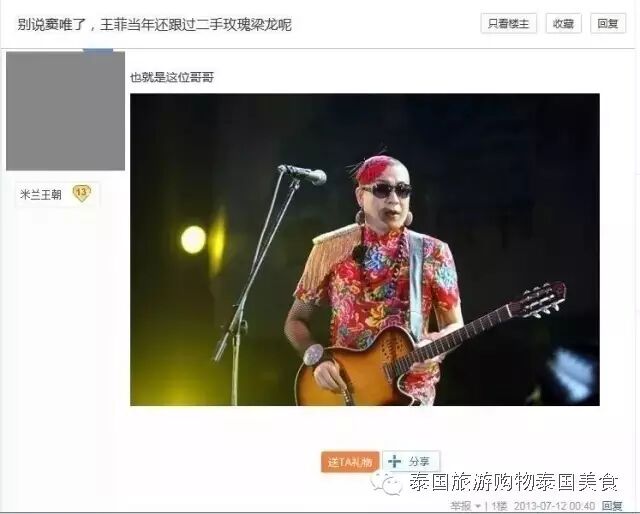Click the 也就是这位哥哥 post text
Viewport: 640px width, 514px height.
172,77
